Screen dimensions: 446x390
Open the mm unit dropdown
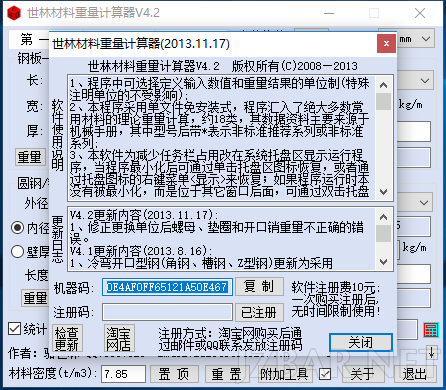point(426,39)
